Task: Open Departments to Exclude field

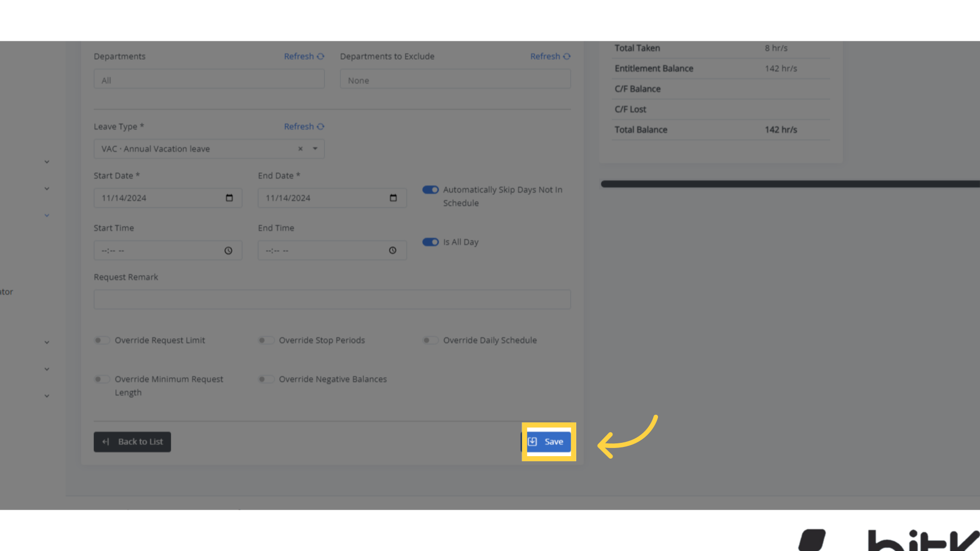Action: tap(455, 80)
